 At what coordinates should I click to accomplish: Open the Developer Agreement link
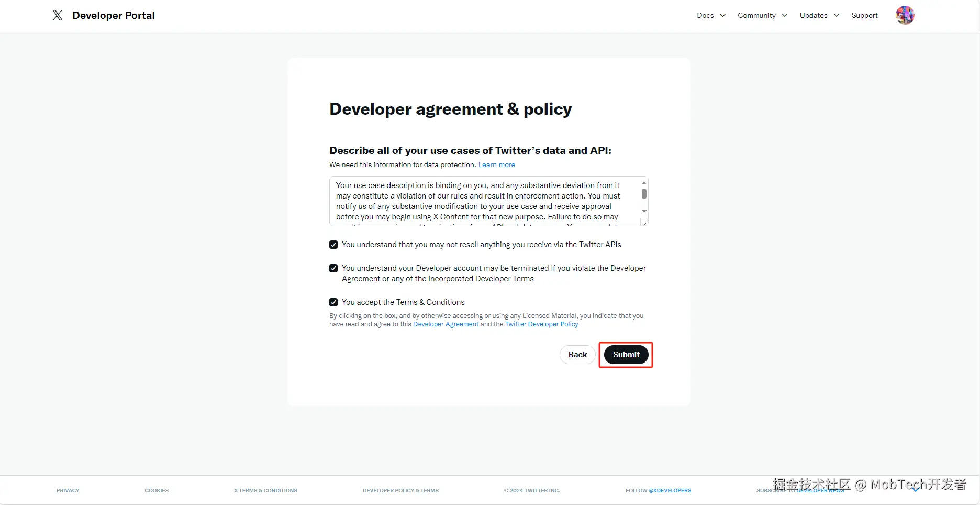point(446,324)
